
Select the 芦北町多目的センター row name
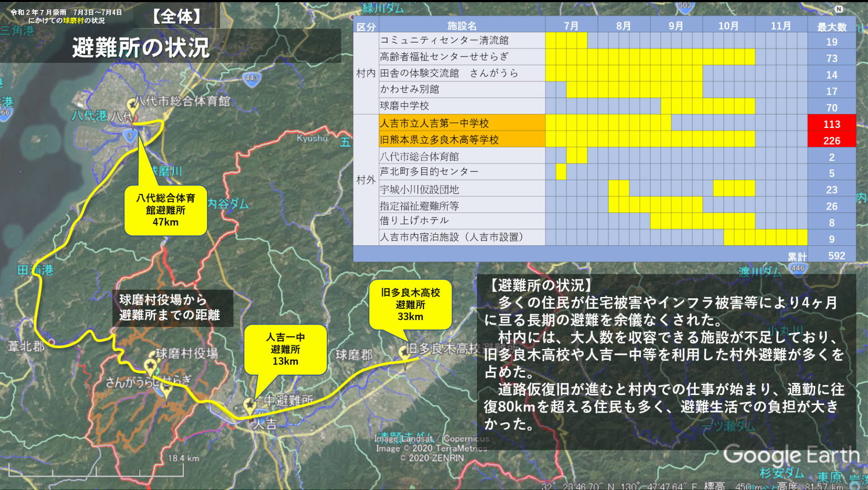point(429,171)
